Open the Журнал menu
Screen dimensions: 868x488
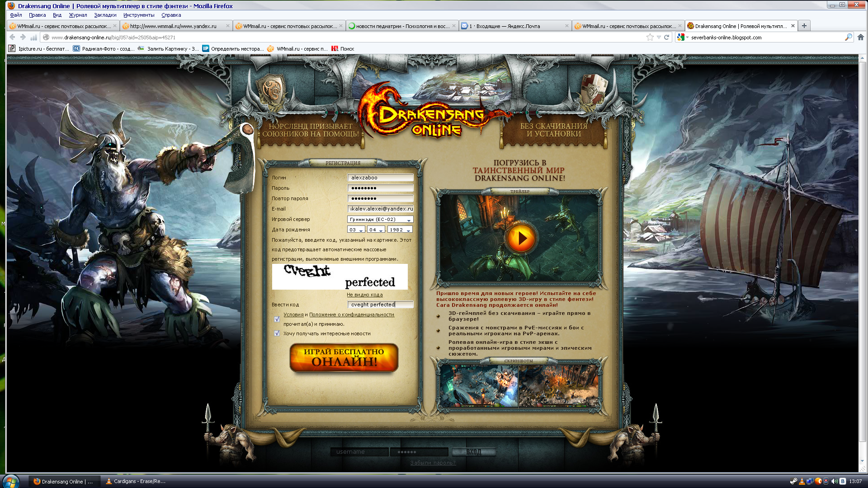[78, 15]
